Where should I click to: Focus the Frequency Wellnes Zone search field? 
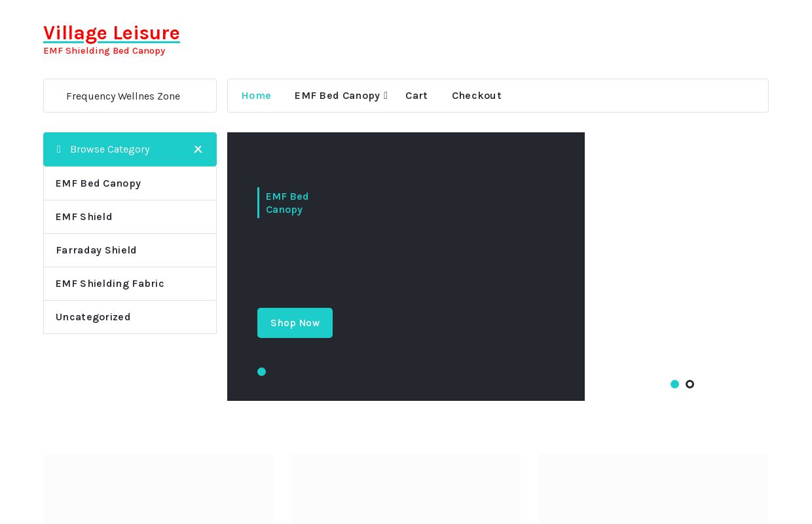pos(130,96)
